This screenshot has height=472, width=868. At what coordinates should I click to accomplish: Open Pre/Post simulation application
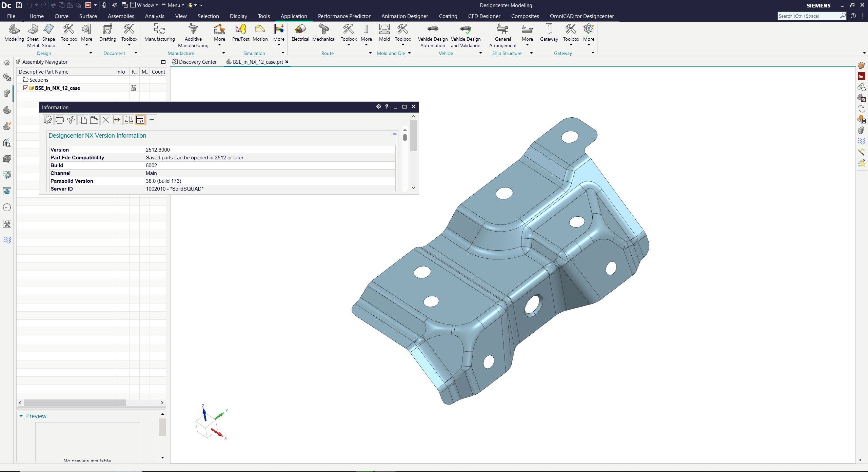(x=241, y=33)
